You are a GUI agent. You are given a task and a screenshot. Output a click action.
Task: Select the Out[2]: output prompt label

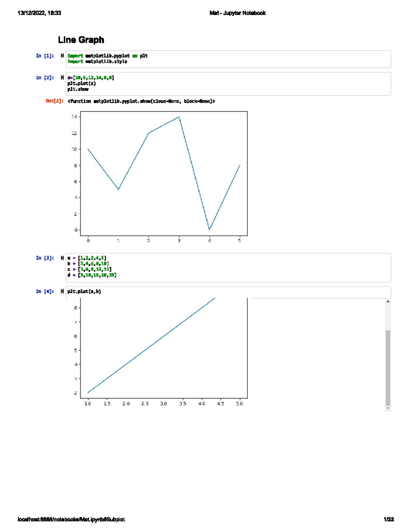tap(54, 101)
